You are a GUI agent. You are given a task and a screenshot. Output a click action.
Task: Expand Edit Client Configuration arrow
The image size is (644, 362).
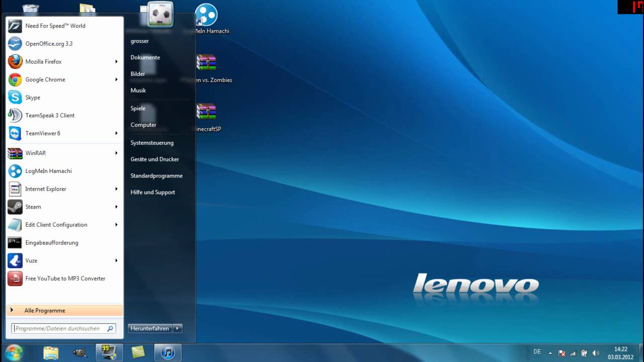pyautogui.click(x=116, y=225)
